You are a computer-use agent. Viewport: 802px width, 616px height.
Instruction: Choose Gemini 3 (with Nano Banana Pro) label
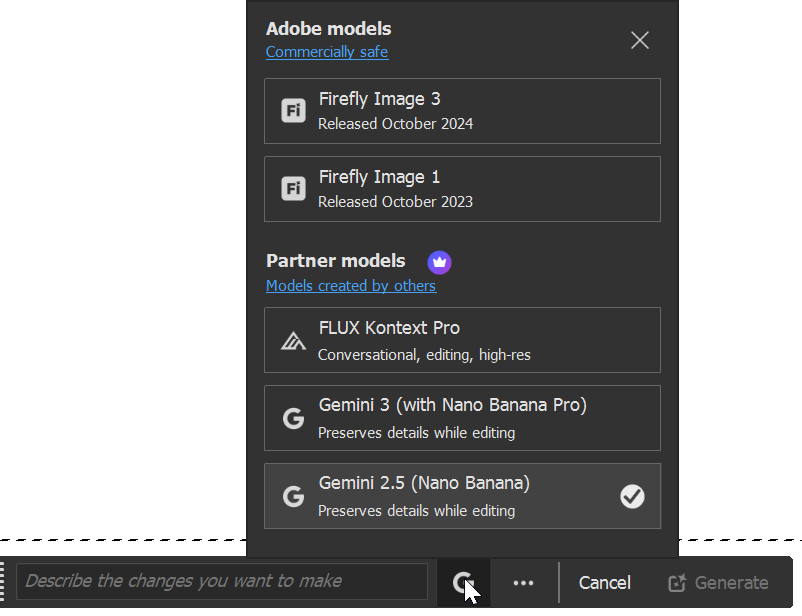pyautogui.click(x=452, y=405)
